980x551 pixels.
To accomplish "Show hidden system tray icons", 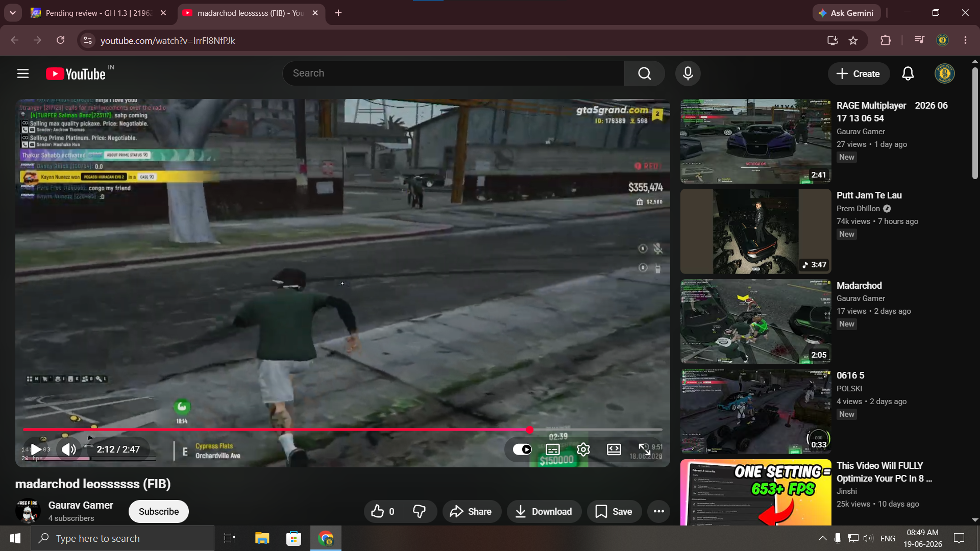I will coord(823,538).
